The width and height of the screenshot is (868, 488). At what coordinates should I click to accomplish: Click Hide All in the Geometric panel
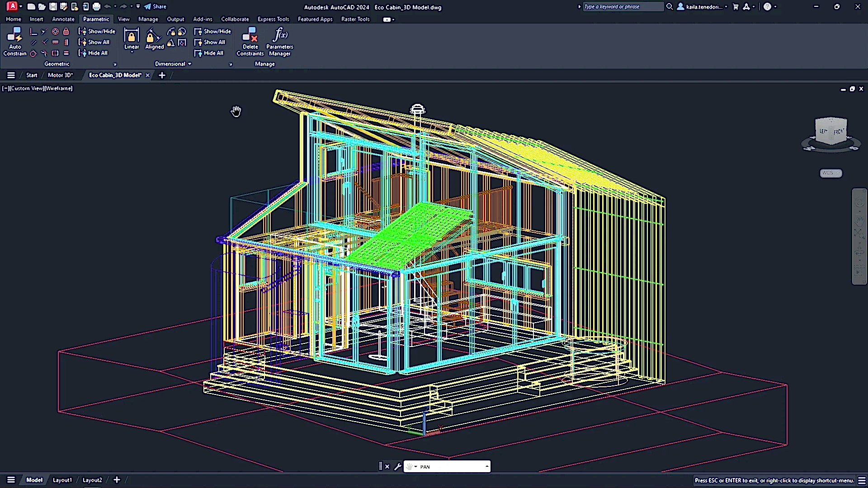[93, 53]
